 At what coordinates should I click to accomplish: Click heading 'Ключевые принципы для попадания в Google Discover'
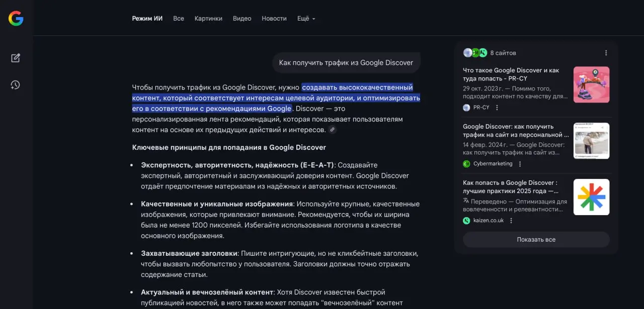point(229,148)
